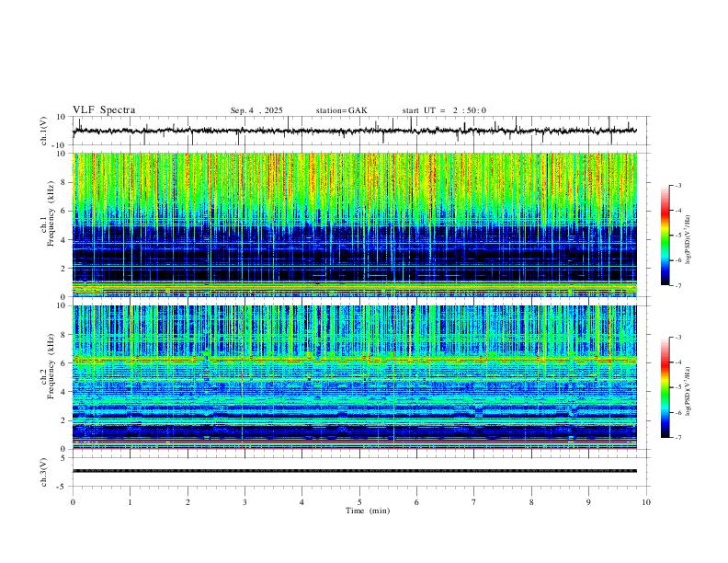Click the "start UT = 2 : 50: 0" text
Image resolution: width=728 pixels, height=563 pixels.
pos(444,110)
